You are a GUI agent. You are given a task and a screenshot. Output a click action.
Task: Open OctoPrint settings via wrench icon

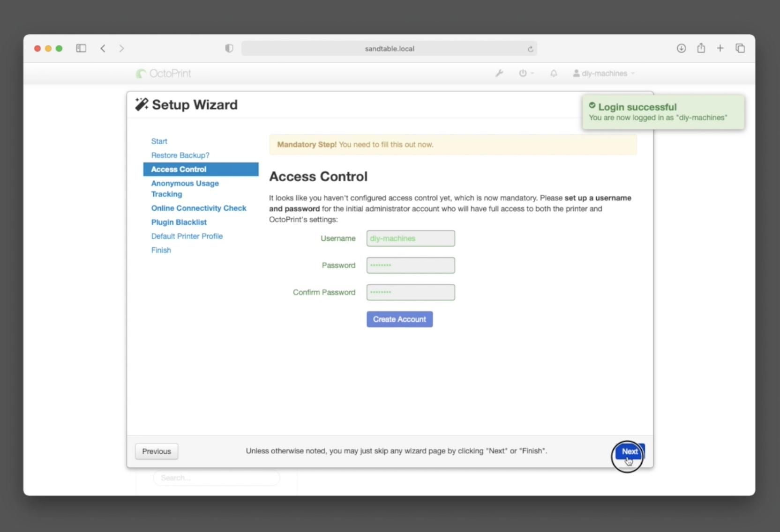[x=499, y=74]
